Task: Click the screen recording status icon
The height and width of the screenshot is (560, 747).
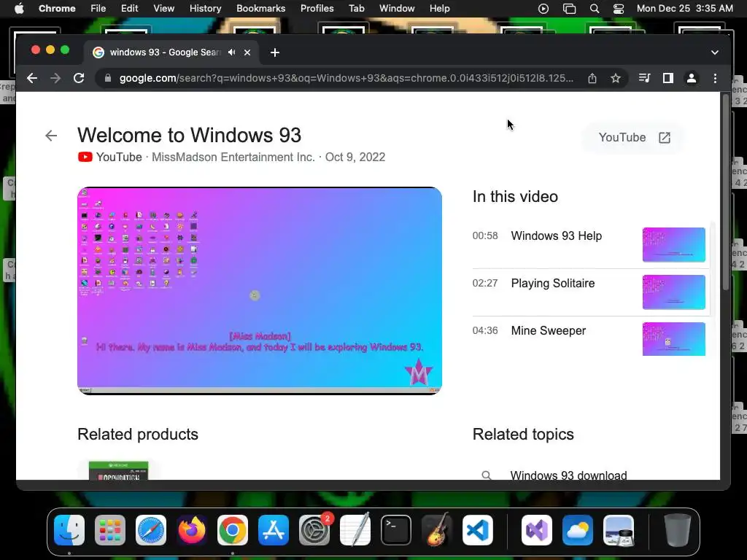Action: (x=543, y=9)
